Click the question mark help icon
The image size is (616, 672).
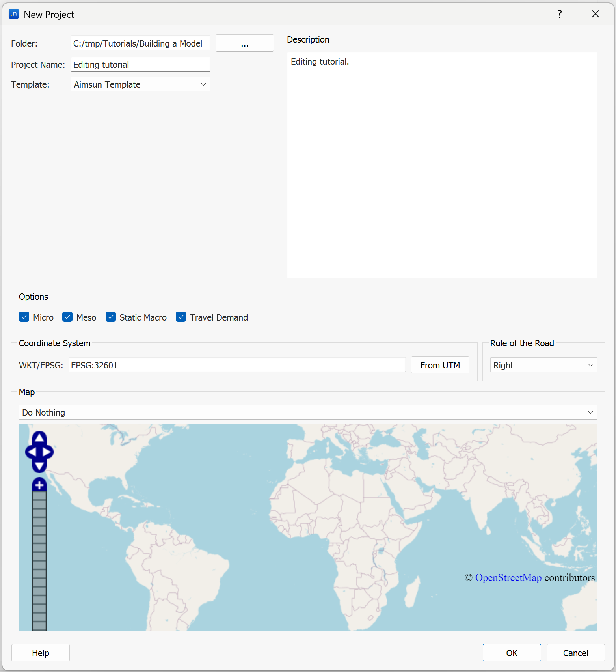pos(559,14)
